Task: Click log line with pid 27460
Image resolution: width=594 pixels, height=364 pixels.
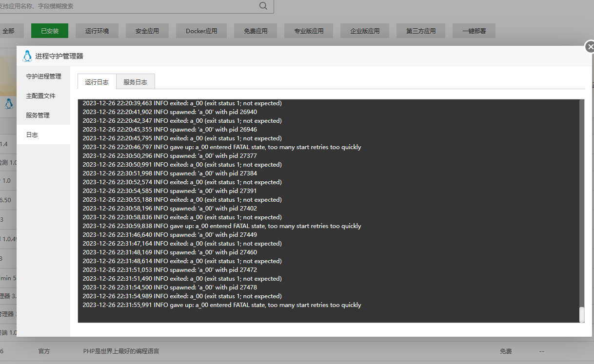Action: point(170,252)
